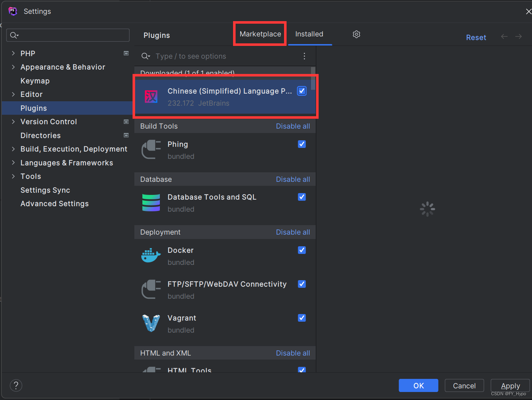Viewport: 532px width, 400px height.
Task: Click the settings search input field
Action: (x=68, y=35)
